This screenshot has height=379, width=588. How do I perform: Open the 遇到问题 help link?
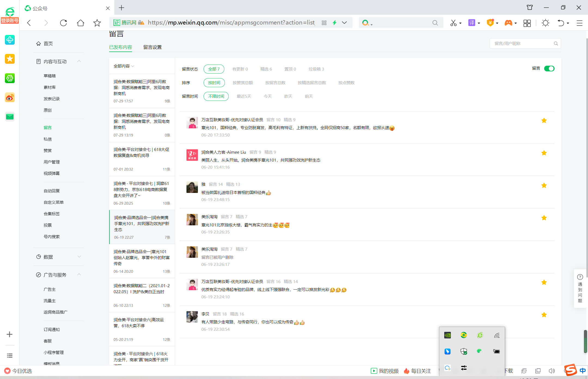pos(580,289)
